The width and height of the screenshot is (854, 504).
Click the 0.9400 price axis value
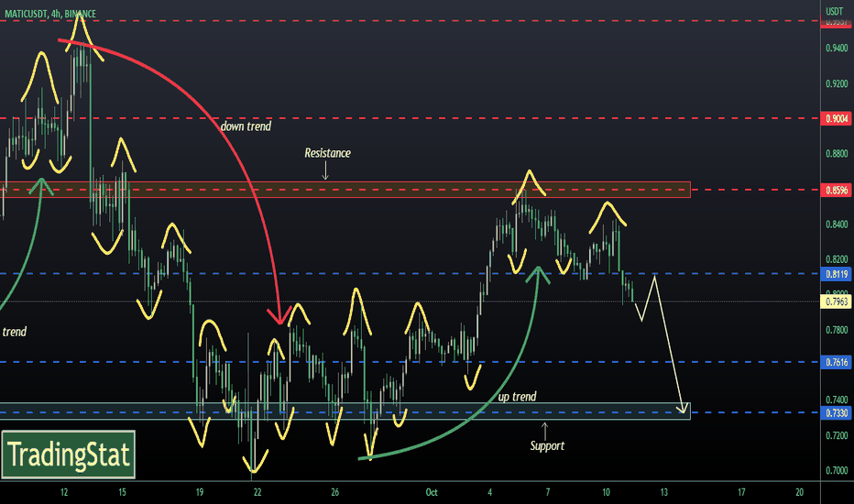[837, 48]
